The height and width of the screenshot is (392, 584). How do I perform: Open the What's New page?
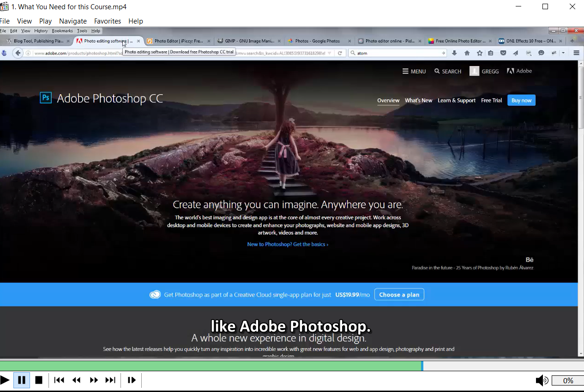419,100
